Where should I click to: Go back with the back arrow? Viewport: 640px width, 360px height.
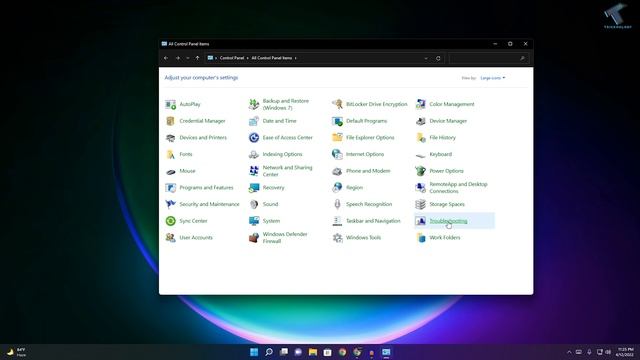[x=166, y=58]
